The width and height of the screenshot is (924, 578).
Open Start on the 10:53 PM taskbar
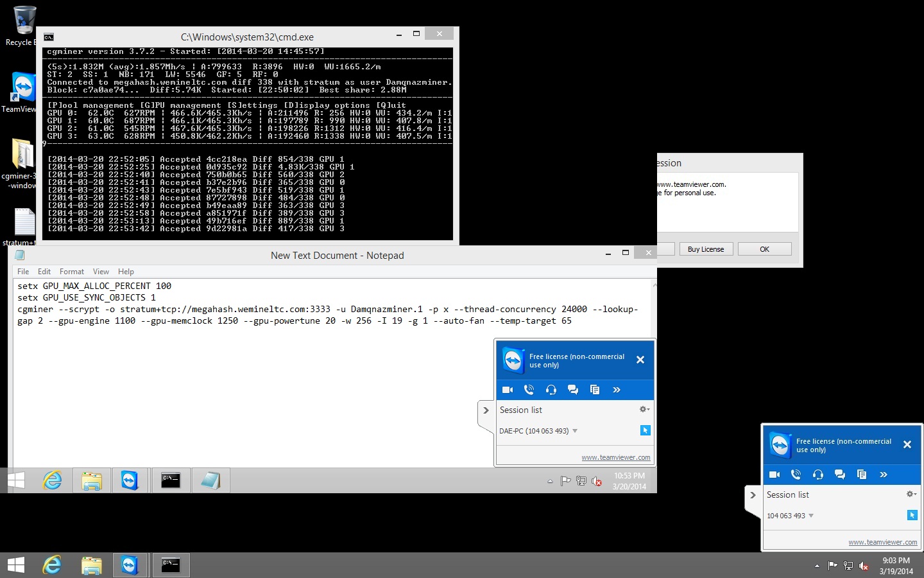click(16, 480)
